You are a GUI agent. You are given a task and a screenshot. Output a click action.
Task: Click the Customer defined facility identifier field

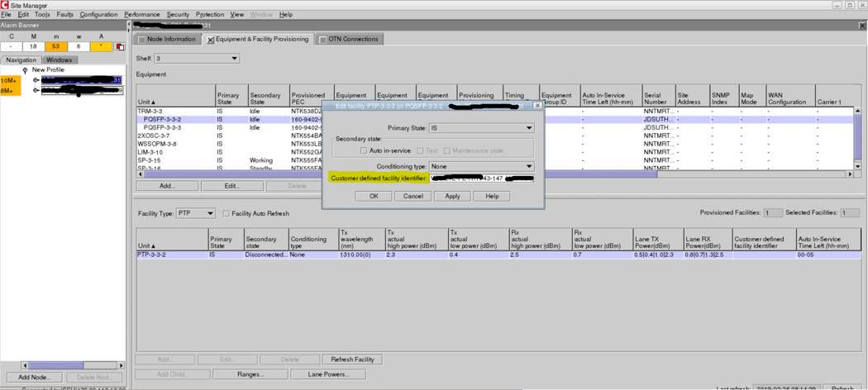(x=482, y=178)
